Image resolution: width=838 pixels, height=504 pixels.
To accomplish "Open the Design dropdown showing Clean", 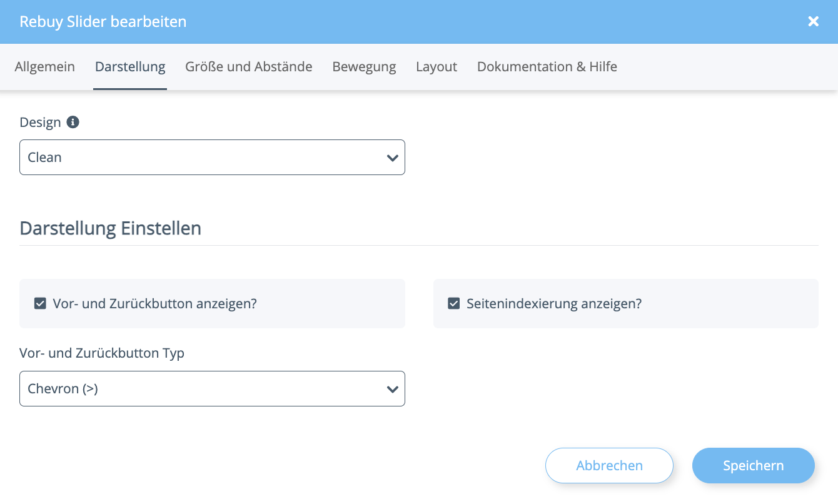I will point(212,157).
